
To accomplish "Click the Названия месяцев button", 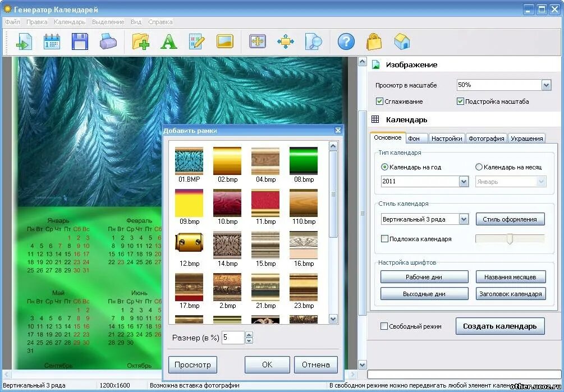I will pyautogui.click(x=510, y=277).
